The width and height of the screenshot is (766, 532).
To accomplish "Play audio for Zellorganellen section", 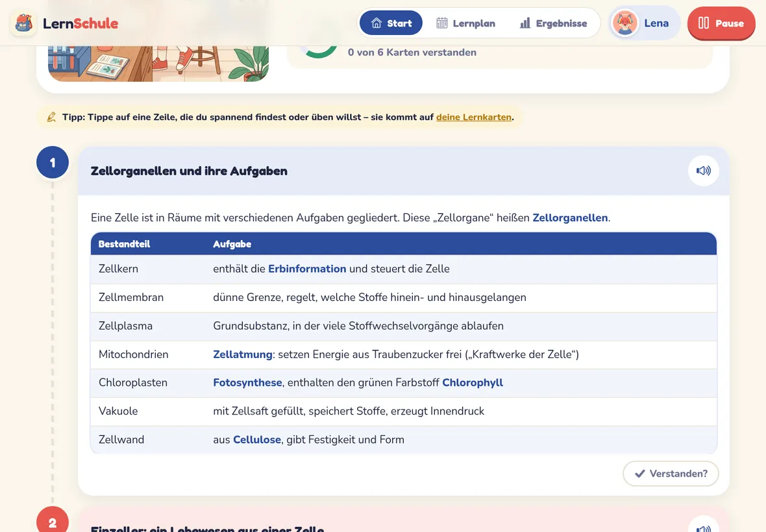I will [x=704, y=171].
